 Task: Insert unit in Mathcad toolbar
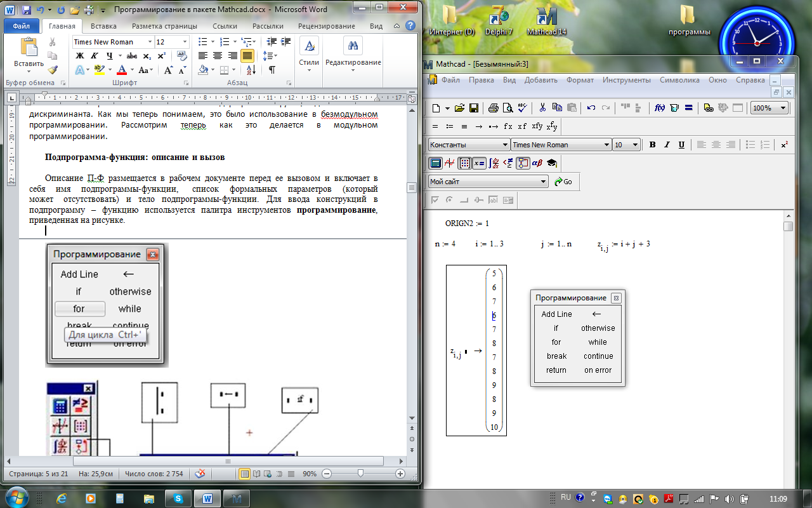674,108
